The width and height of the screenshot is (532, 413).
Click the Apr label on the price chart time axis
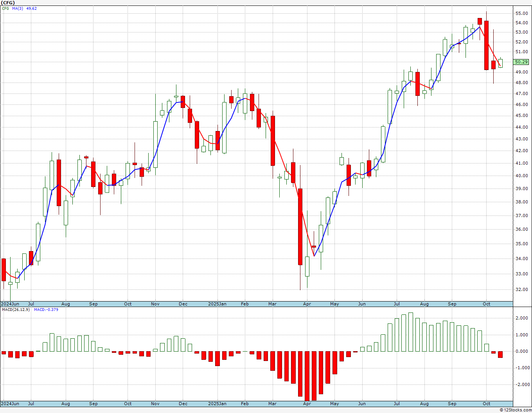point(307,304)
